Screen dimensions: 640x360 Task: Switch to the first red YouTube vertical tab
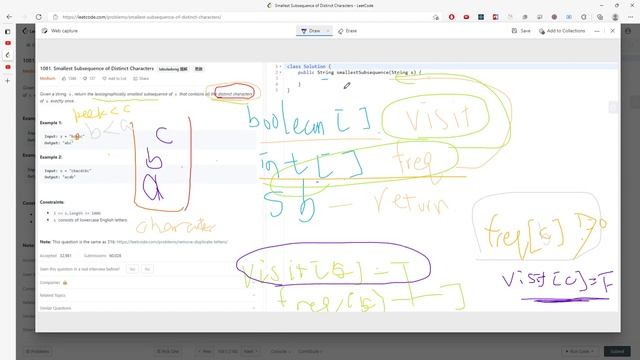[x=8, y=43]
